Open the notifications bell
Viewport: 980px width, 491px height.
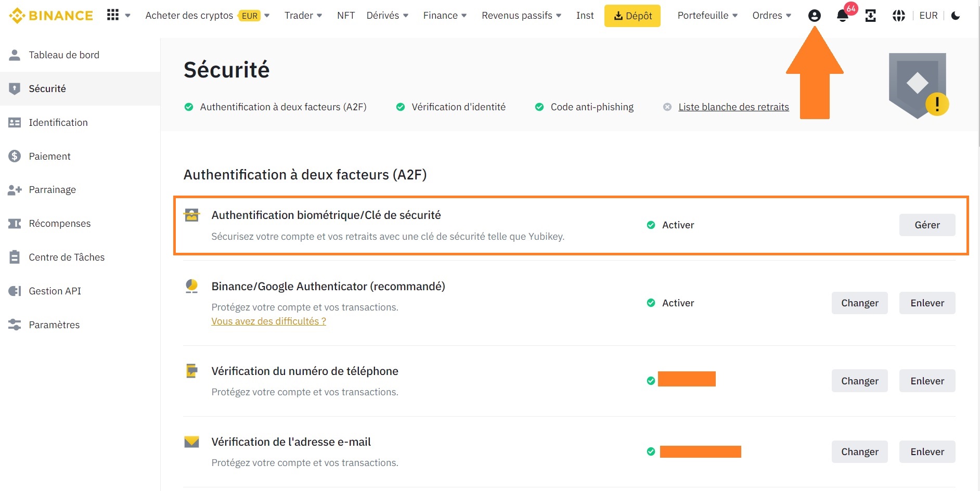point(842,15)
